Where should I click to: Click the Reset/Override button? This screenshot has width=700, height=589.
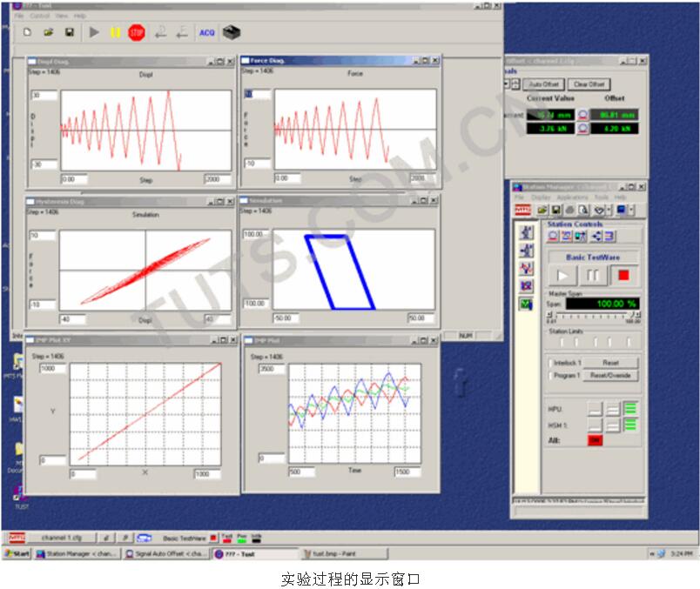coord(610,376)
